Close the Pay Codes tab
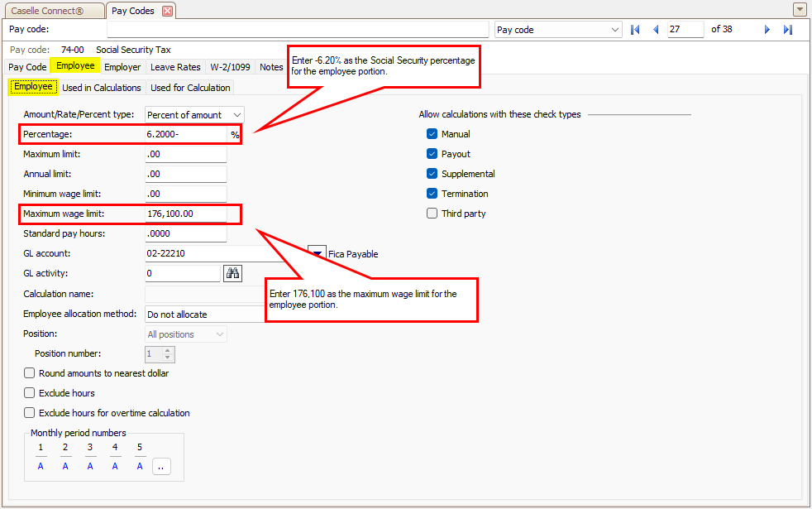This screenshot has height=509, width=812. pyautogui.click(x=168, y=11)
